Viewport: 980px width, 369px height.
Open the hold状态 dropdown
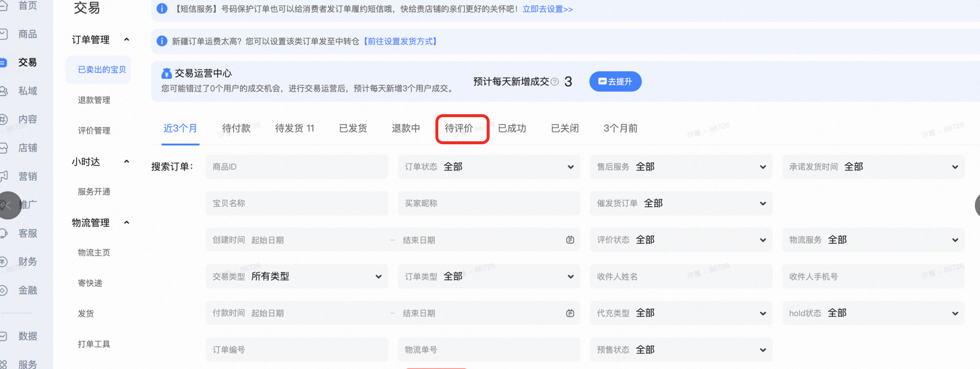[873, 313]
